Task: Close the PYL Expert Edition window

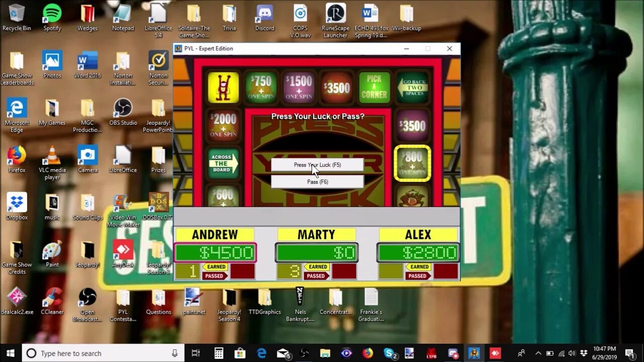Action: (x=449, y=49)
